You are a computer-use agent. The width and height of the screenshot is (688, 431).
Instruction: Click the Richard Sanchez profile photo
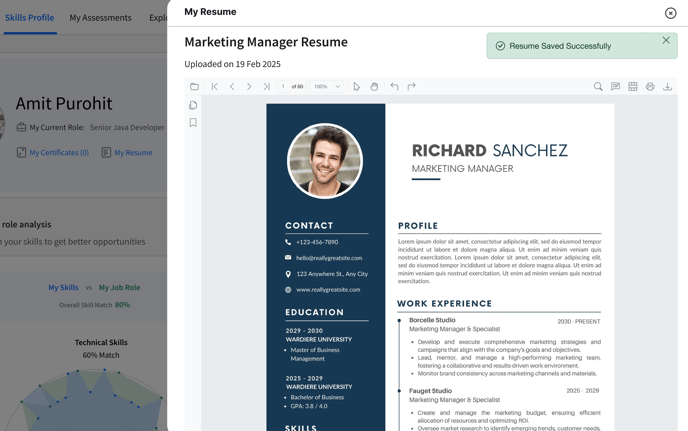[325, 161]
